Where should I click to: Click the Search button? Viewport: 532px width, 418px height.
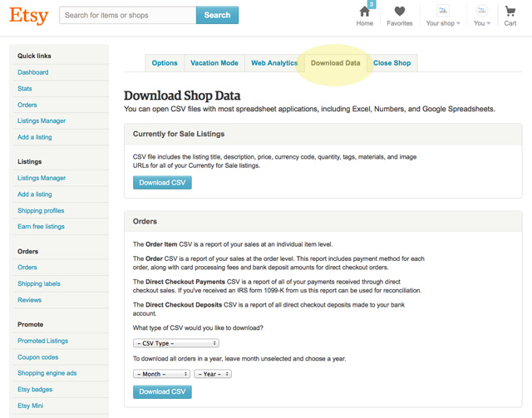coord(217,15)
